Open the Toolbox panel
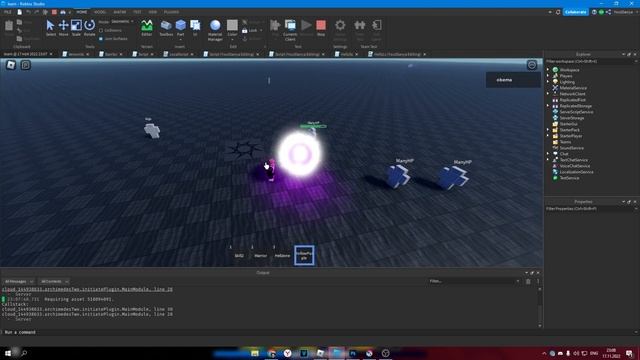 click(x=166, y=28)
